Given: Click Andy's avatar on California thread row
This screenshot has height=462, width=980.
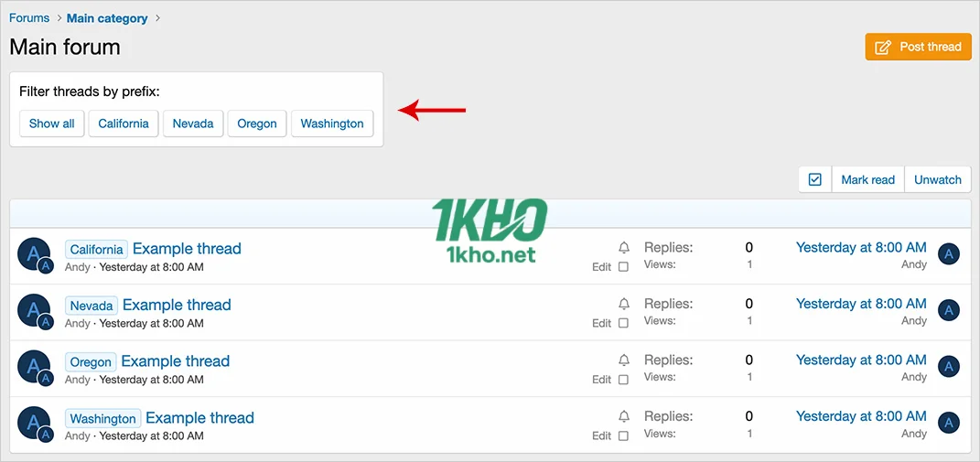Looking at the screenshot, I should pos(34,253).
